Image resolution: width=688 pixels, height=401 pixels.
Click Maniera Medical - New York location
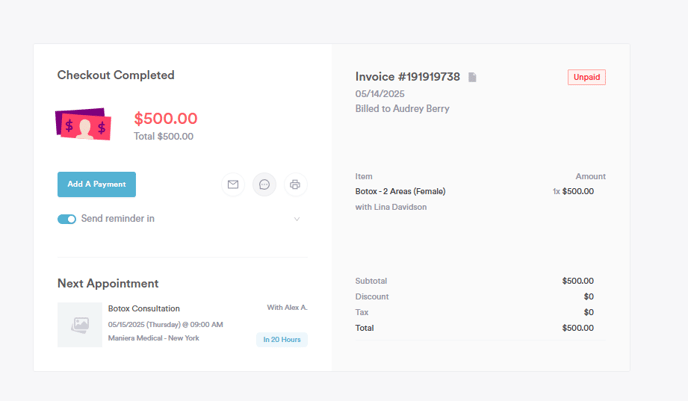click(154, 338)
